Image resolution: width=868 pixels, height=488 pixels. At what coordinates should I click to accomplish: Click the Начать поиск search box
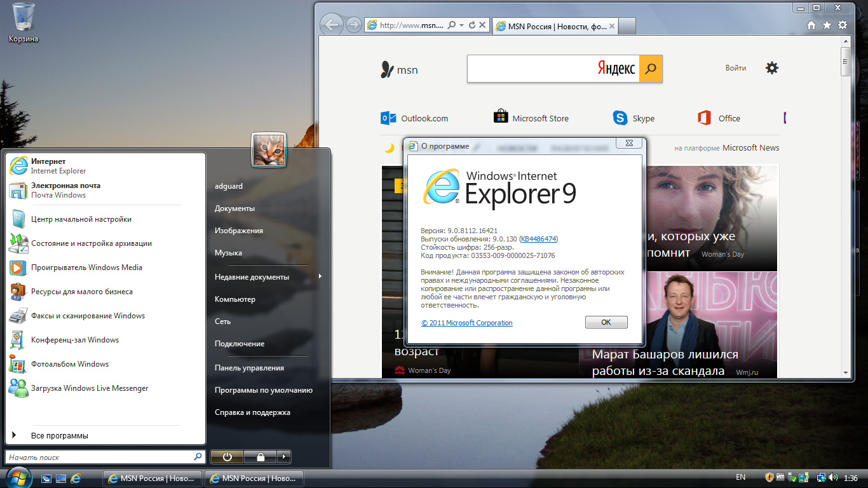(x=105, y=457)
